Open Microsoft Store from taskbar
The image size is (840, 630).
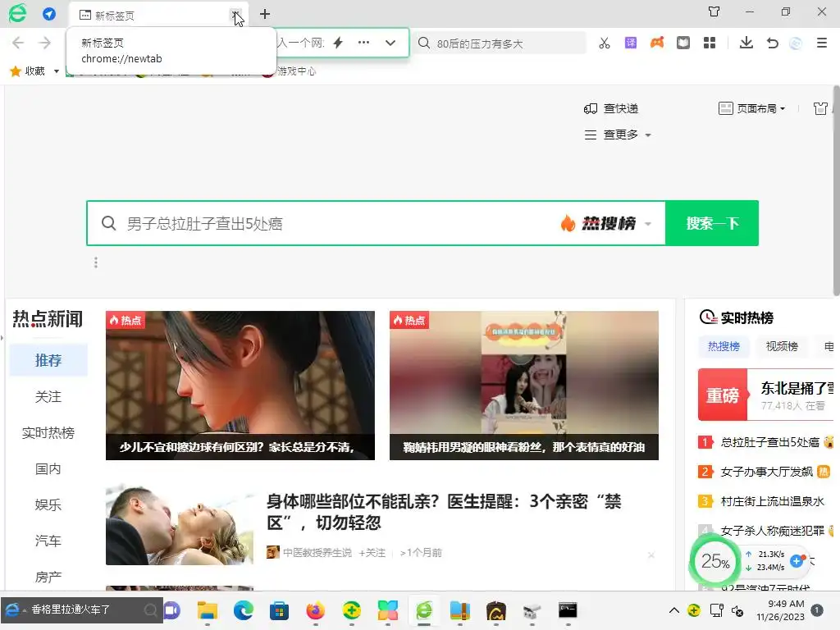[279, 610]
